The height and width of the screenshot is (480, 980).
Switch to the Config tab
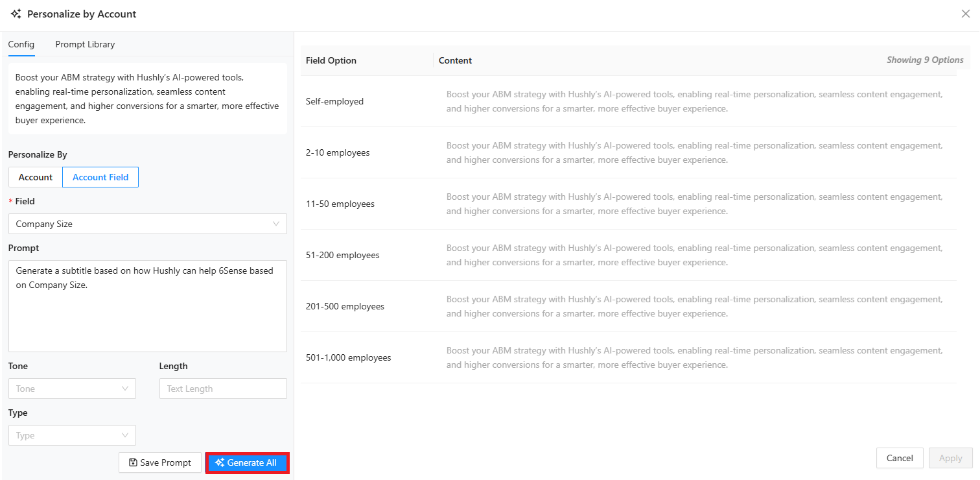pos(21,44)
